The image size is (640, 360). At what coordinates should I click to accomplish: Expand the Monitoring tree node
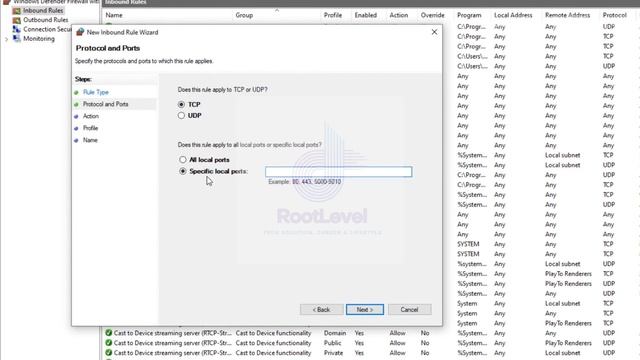click(x=6, y=39)
